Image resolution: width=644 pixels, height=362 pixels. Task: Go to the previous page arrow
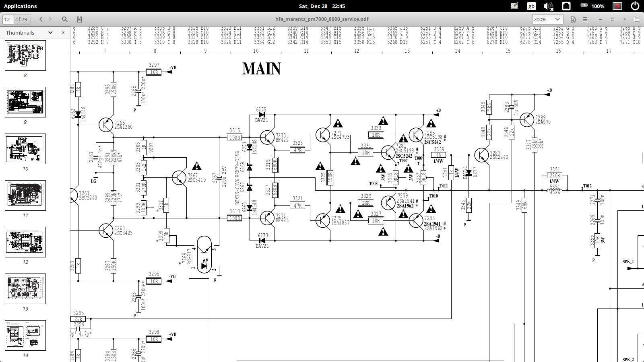pos(41,19)
